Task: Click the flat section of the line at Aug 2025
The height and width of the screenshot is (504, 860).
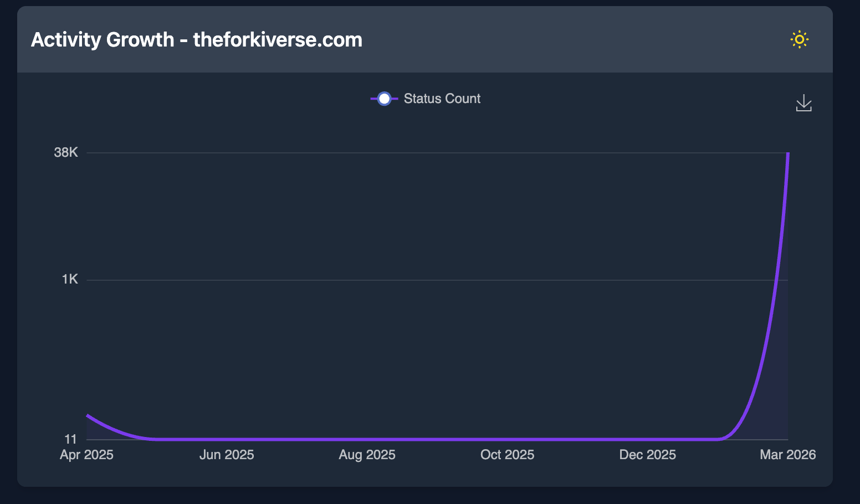Action: coord(367,439)
